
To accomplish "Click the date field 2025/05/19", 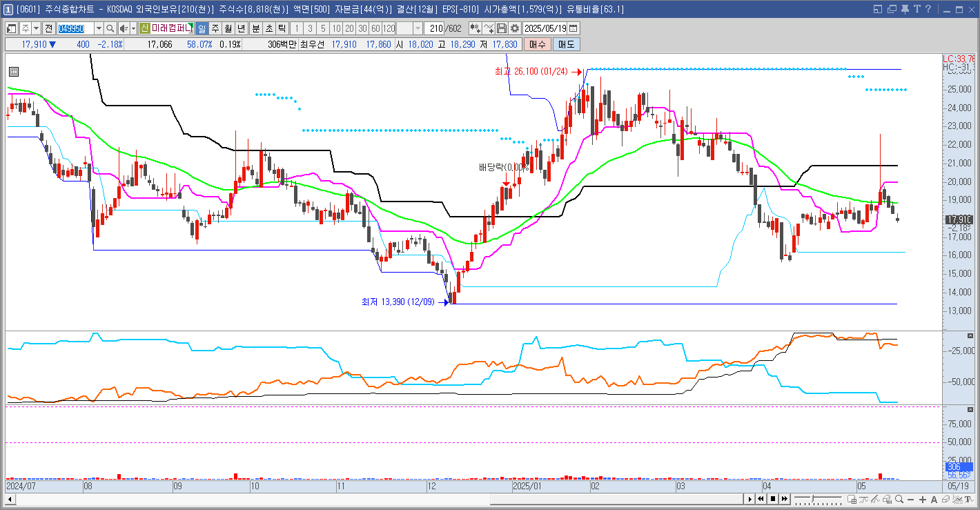I will (545, 28).
